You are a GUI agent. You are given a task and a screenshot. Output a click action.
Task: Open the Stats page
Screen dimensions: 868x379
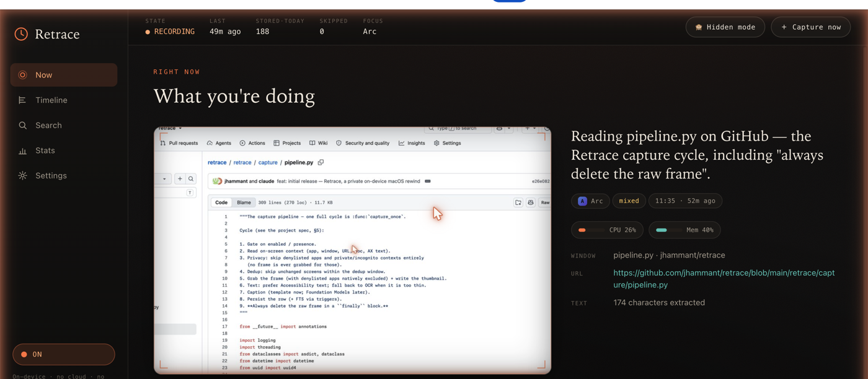click(x=64, y=150)
